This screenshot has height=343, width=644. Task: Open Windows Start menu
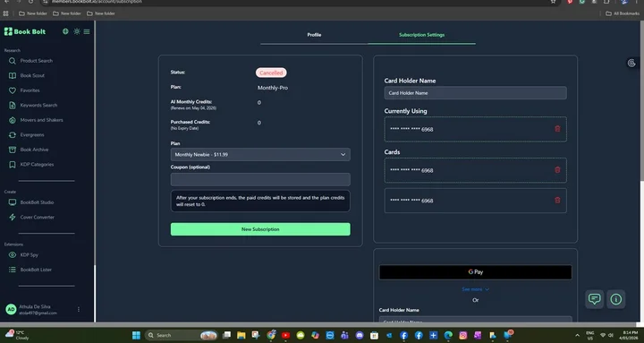pyautogui.click(x=136, y=335)
